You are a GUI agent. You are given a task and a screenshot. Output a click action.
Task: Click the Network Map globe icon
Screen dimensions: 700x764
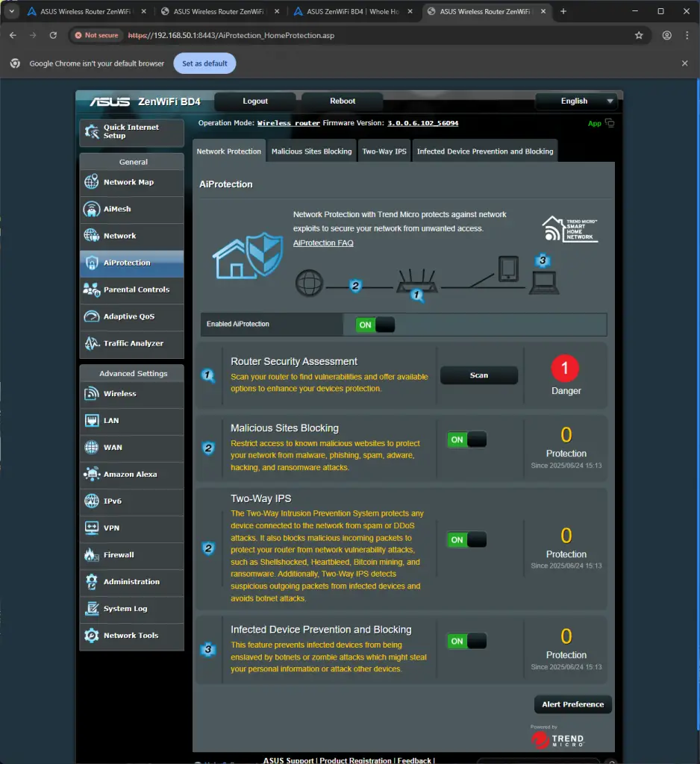pyautogui.click(x=92, y=182)
